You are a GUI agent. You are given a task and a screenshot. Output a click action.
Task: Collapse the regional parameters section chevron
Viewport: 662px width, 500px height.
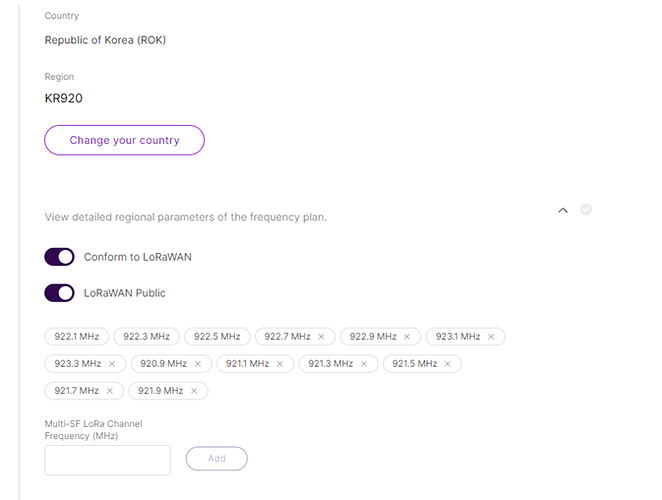[563, 210]
